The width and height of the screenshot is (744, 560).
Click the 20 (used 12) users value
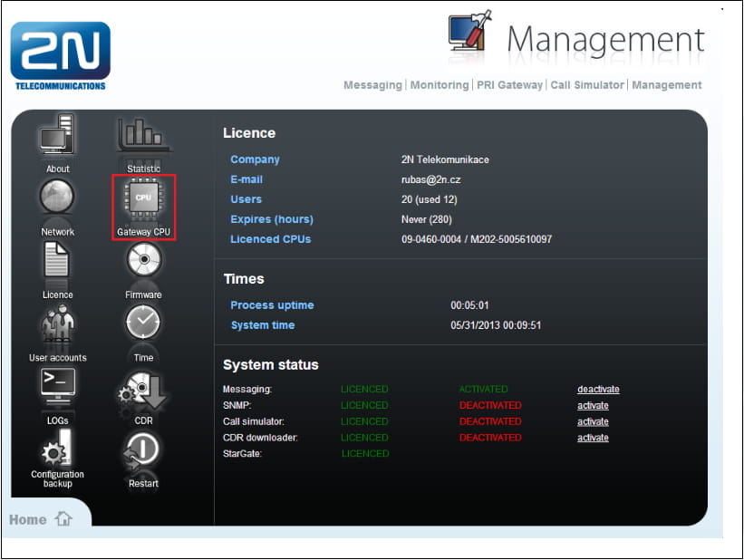(x=429, y=199)
